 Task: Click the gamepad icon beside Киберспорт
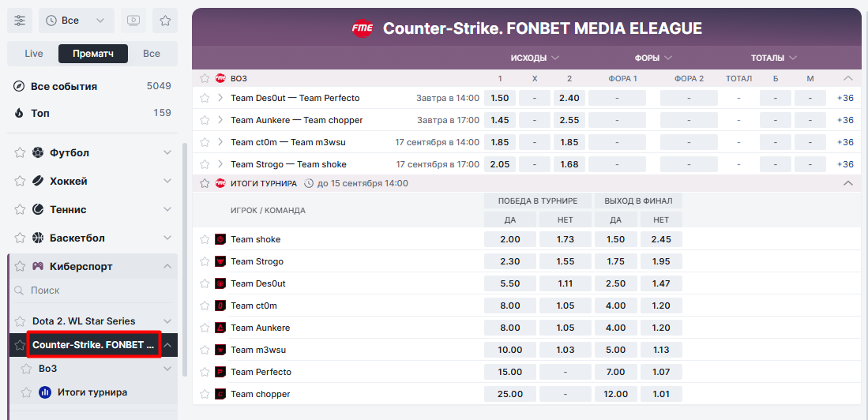(x=38, y=266)
